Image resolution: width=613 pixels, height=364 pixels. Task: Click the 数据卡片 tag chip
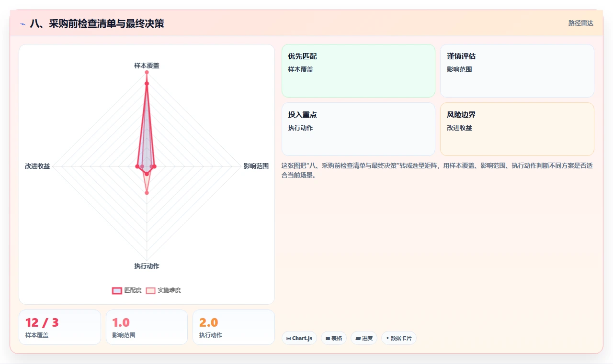pos(399,338)
